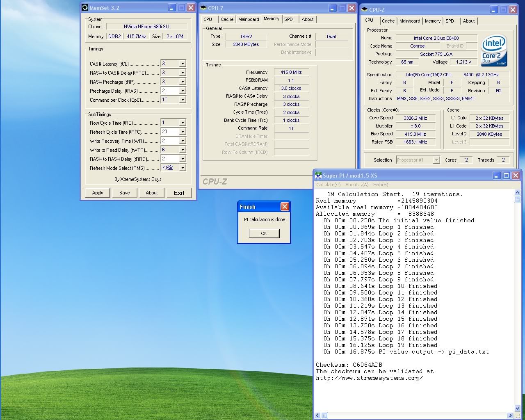
Task: Expand RAS# to CAS# Delay (tRTC) dropdown
Action: click(x=183, y=73)
